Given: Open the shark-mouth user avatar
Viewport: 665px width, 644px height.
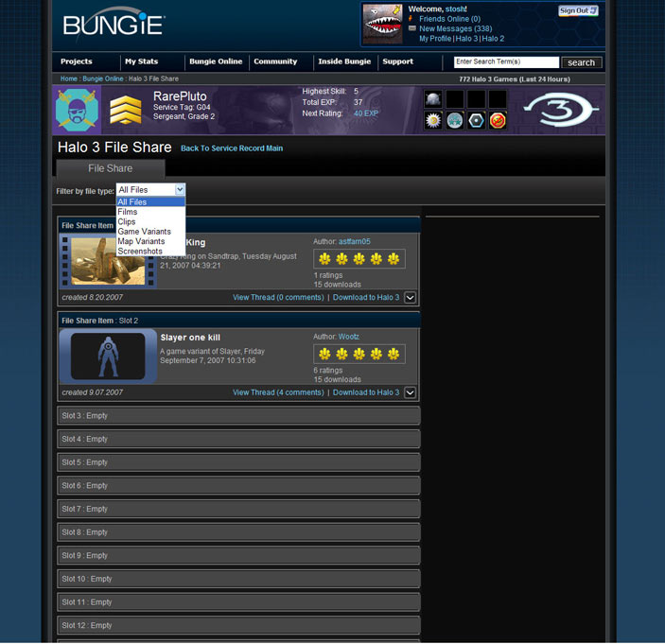Looking at the screenshot, I should pos(382,25).
